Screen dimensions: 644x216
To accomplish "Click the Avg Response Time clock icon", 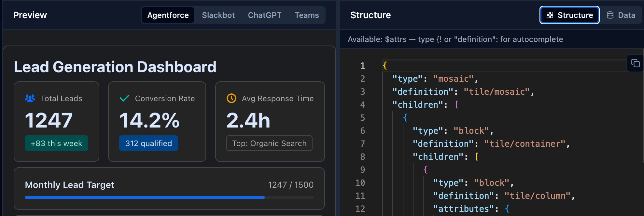I will (231, 98).
